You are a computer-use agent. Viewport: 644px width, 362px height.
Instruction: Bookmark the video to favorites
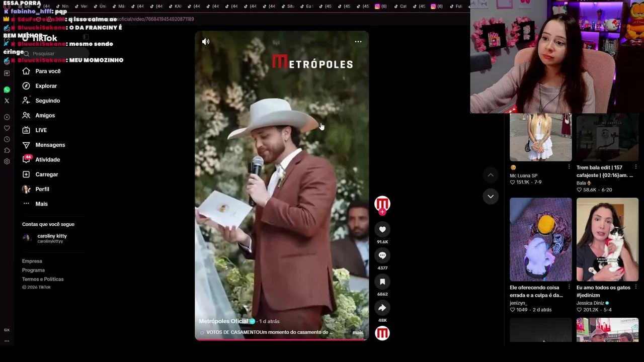(382, 282)
